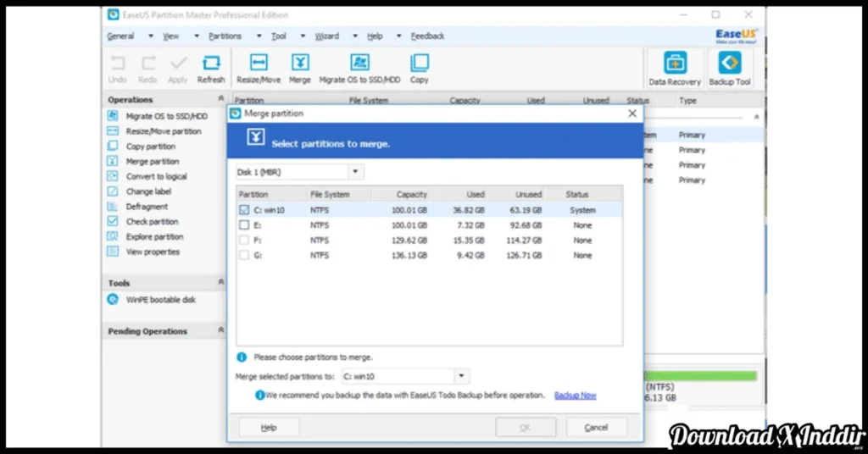The height and width of the screenshot is (454, 868).
Task: Expand the View menu arrow
Action: pyautogui.click(x=197, y=36)
